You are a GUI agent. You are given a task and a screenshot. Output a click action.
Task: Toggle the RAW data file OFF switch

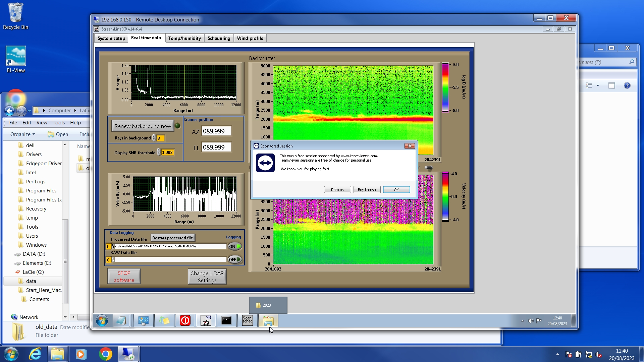pyautogui.click(x=235, y=259)
